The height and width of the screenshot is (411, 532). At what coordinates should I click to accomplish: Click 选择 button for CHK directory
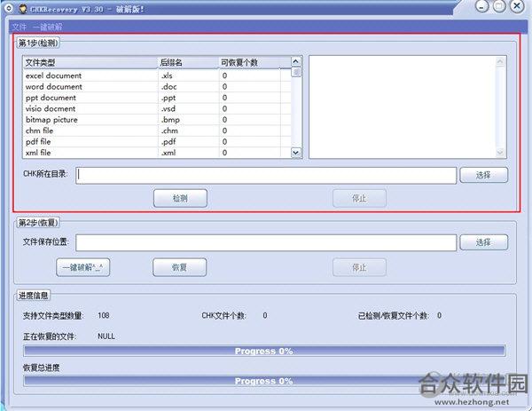tap(483, 175)
